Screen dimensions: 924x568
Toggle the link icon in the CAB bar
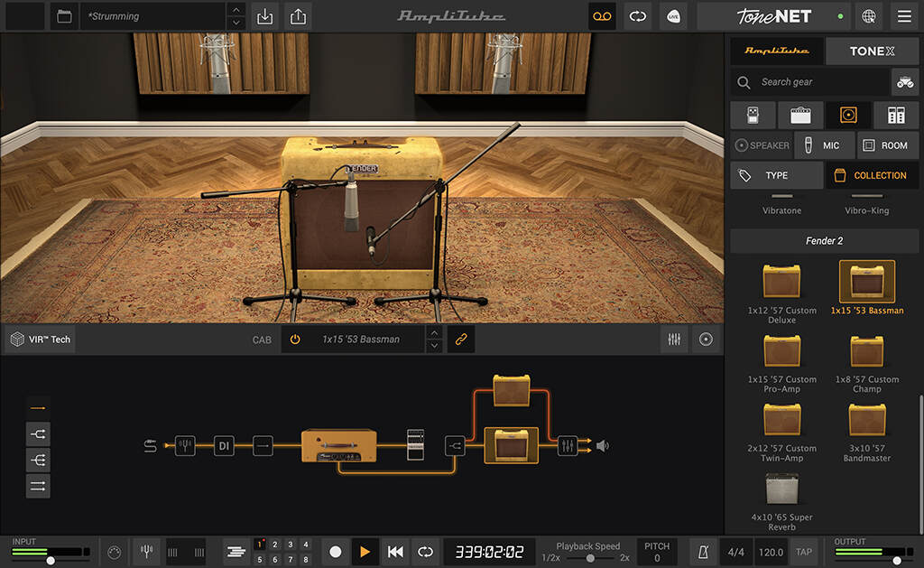tap(461, 339)
